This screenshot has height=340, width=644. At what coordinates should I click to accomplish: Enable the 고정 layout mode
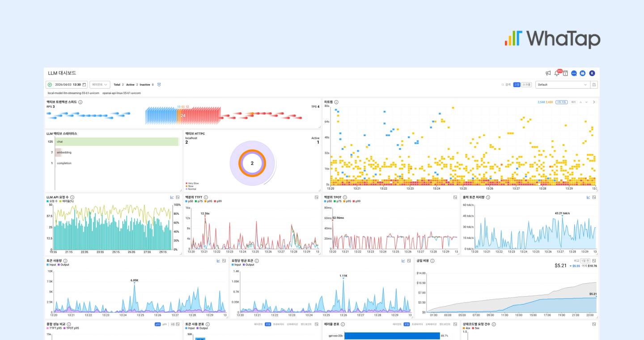click(517, 85)
